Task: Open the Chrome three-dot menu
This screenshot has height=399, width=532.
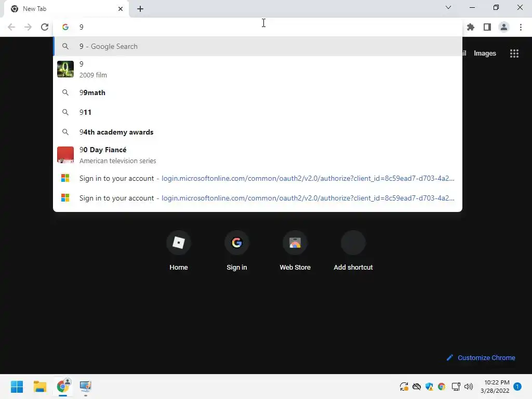Action: coord(521,27)
